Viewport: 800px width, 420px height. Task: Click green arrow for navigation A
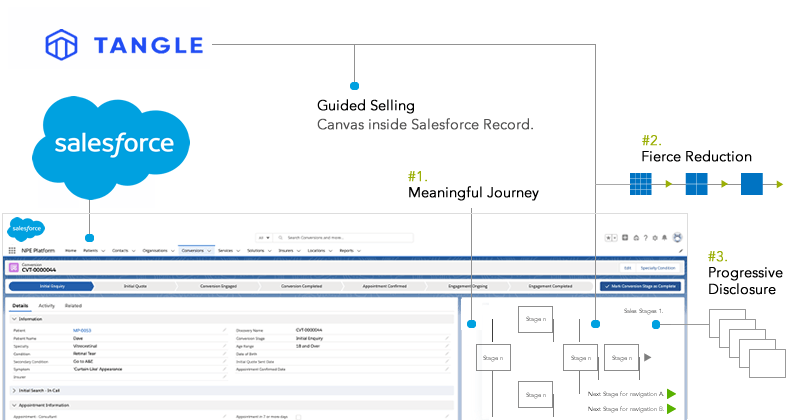[671, 394]
